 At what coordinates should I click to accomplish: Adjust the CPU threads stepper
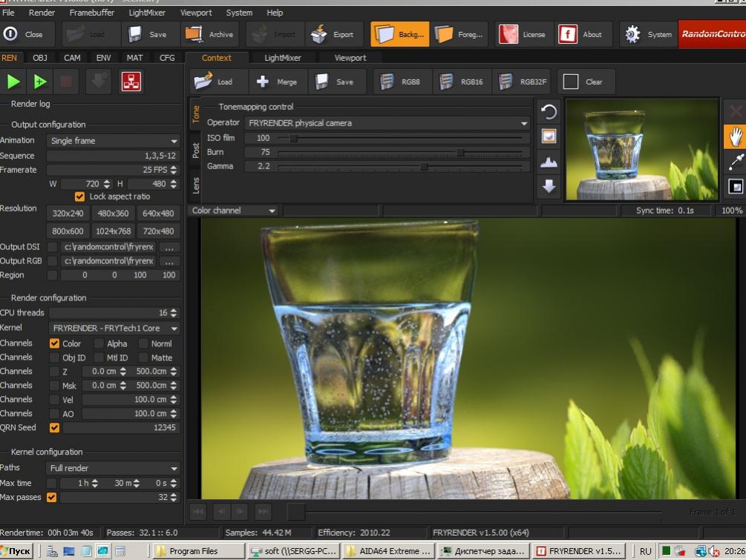173,313
